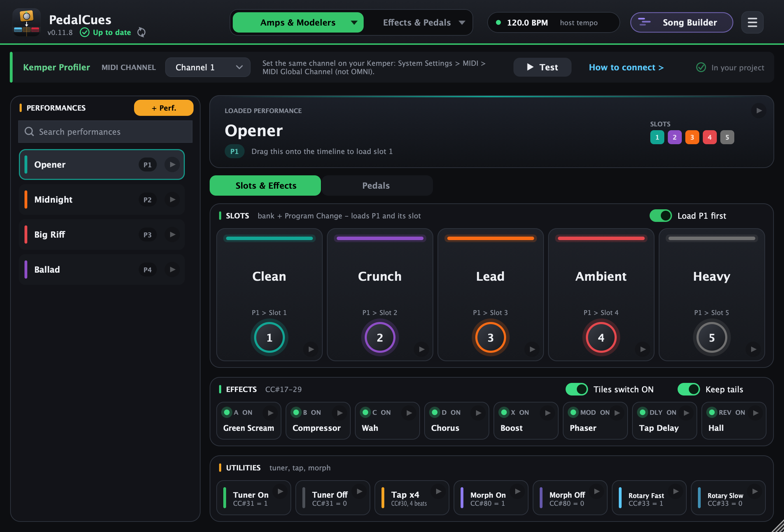Open the hamburger menu icon
Image resolution: width=784 pixels, height=532 pixels.
pos(752,23)
